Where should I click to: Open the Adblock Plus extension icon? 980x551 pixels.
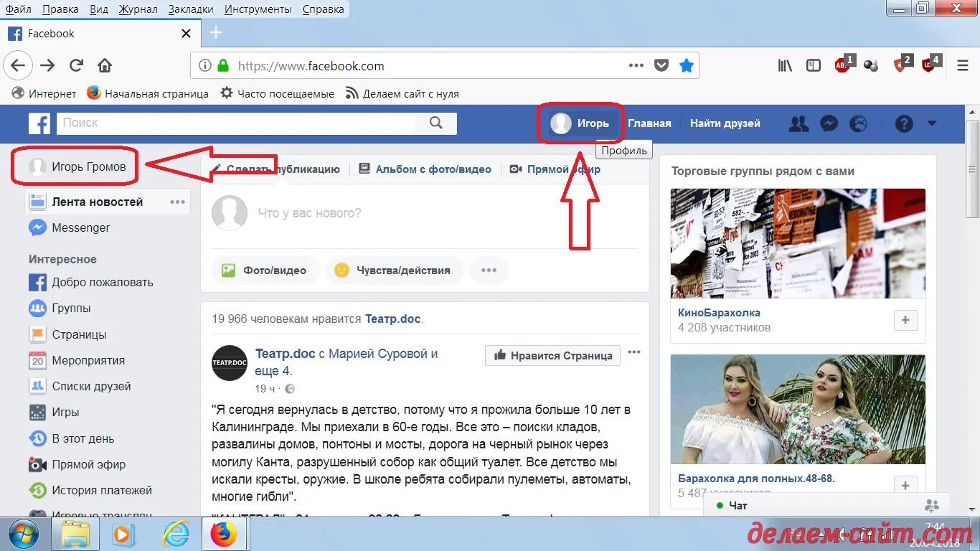tap(843, 65)
